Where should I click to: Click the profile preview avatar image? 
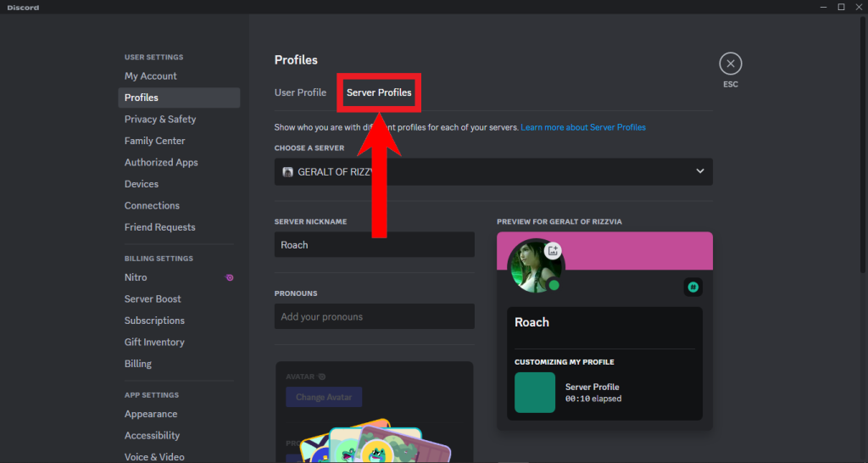(x=536, y=265)
